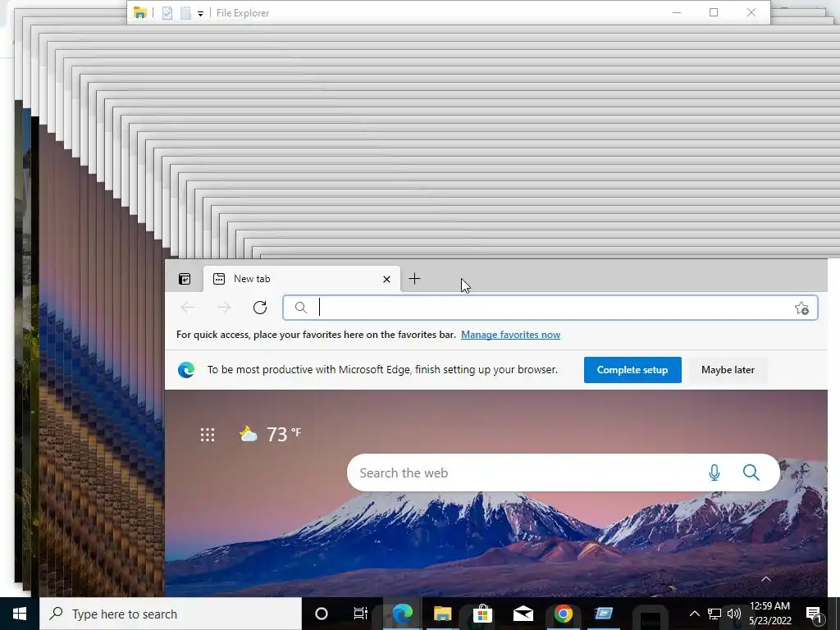Click File Explorer Properties quick access icon
Viewport: 840px width, 630px height.
click(167, 13)
